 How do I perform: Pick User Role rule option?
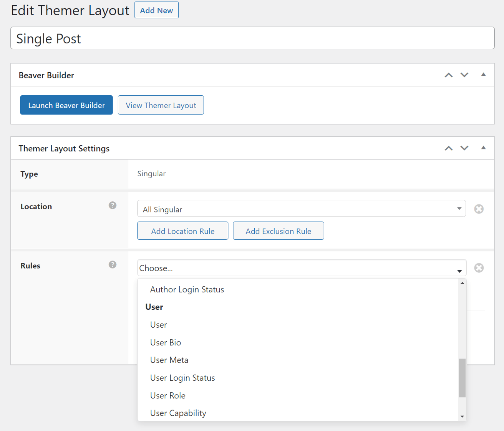298,395
